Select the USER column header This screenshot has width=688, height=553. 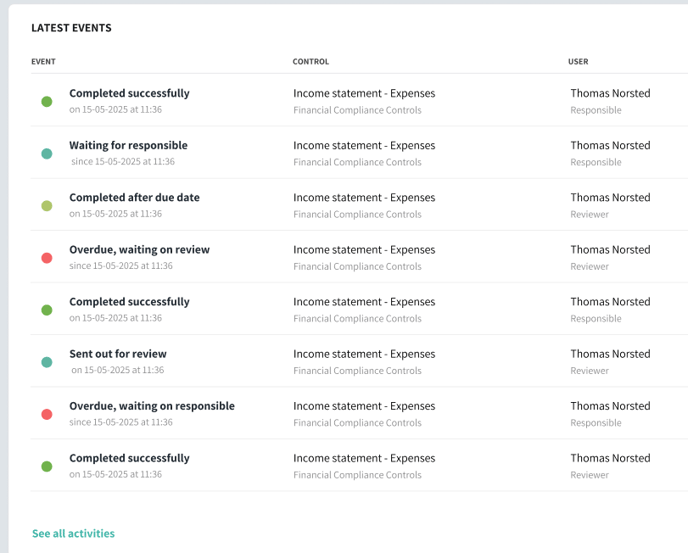[x=578, y=61]
